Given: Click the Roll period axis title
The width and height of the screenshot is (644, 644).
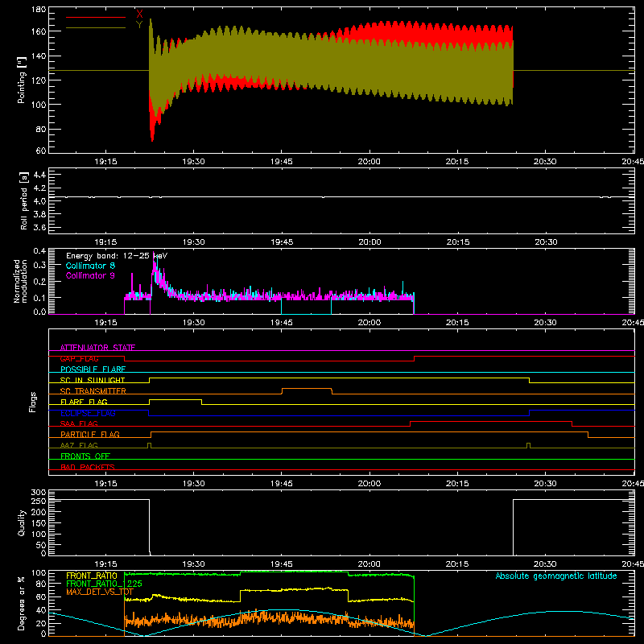Looking at the screenshot, I should pos(24,200).
